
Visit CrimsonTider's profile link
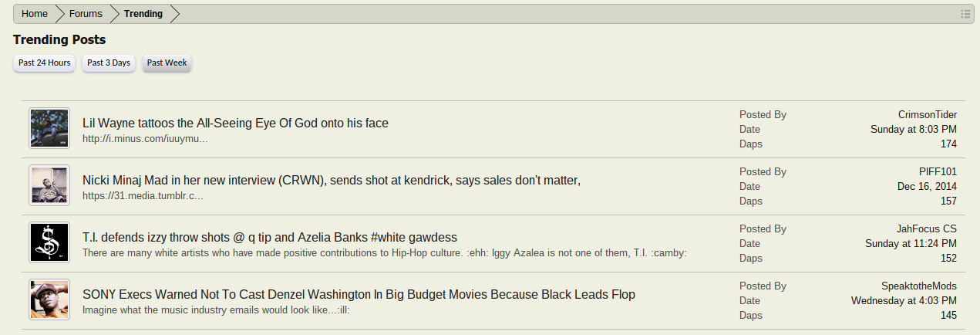(x=927, y=115)
